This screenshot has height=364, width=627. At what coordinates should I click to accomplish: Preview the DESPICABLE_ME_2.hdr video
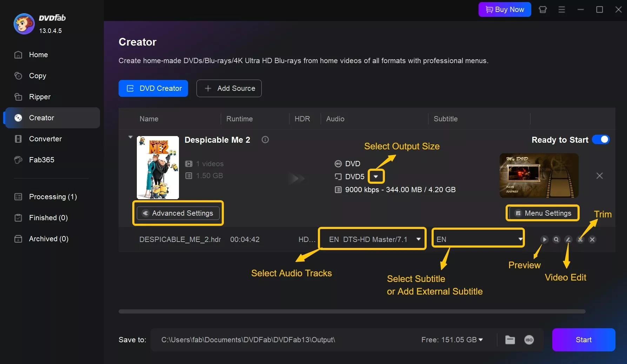click(545, 240)
